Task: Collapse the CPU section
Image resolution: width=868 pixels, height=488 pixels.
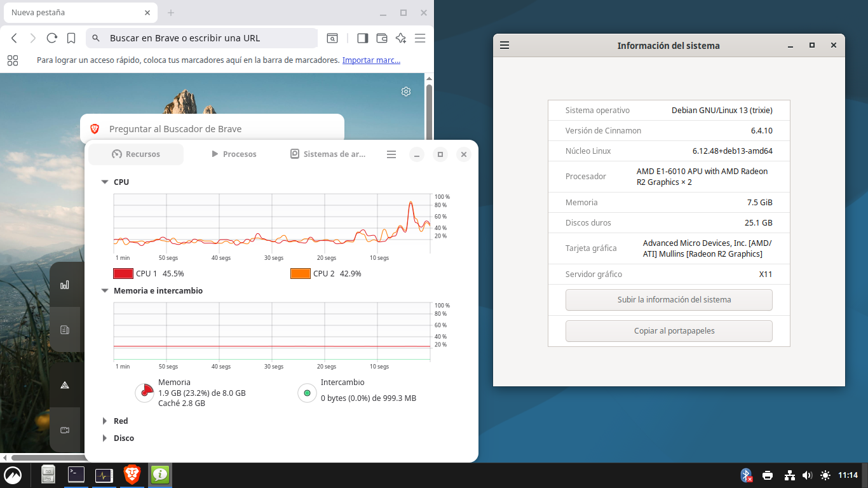Action: (105, 182)
